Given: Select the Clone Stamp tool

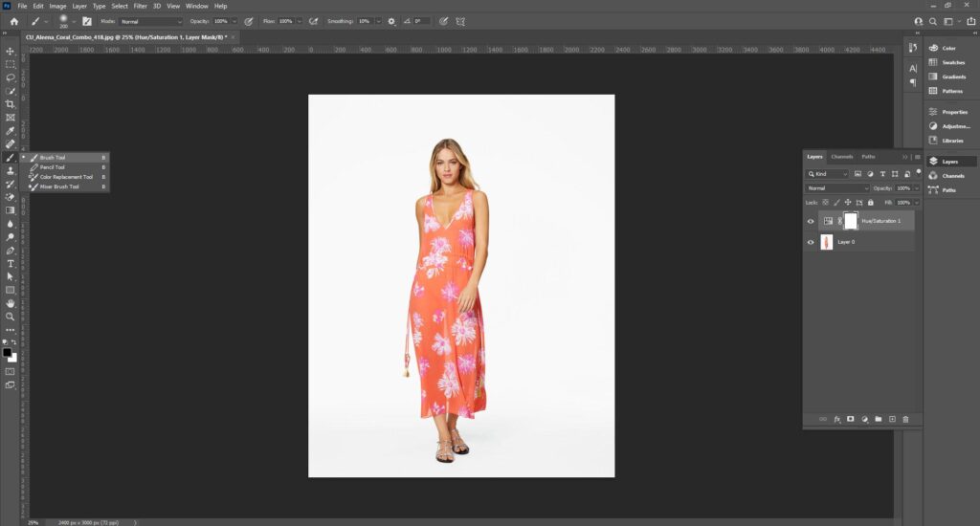Looking at the screenshot, I should click(10, 170).
